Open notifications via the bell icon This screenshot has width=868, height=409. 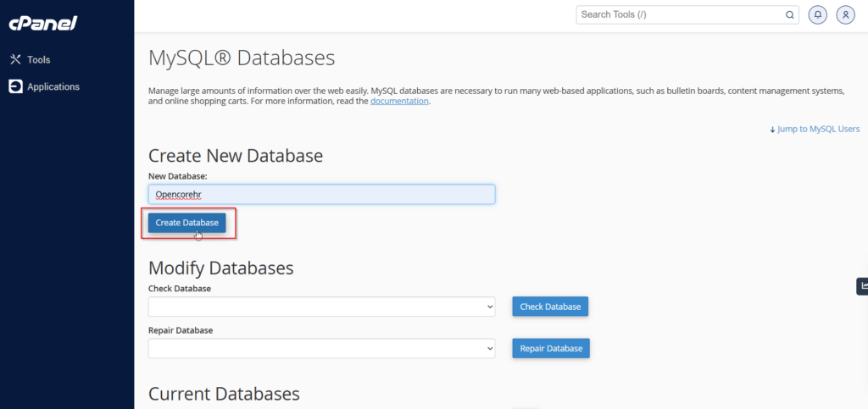[x=818, y=15]
